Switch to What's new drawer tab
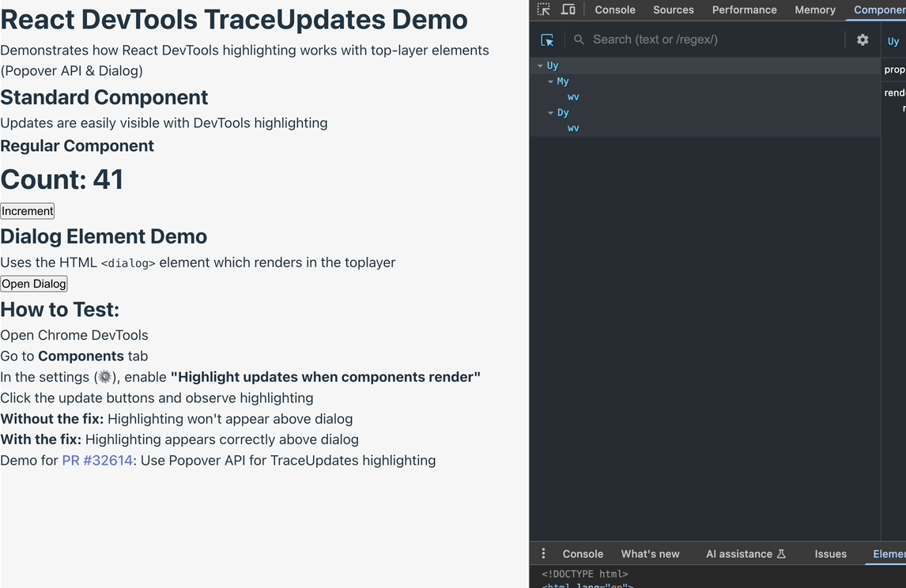This screenshot has width=906, height=588. click(x=650, y=554)
